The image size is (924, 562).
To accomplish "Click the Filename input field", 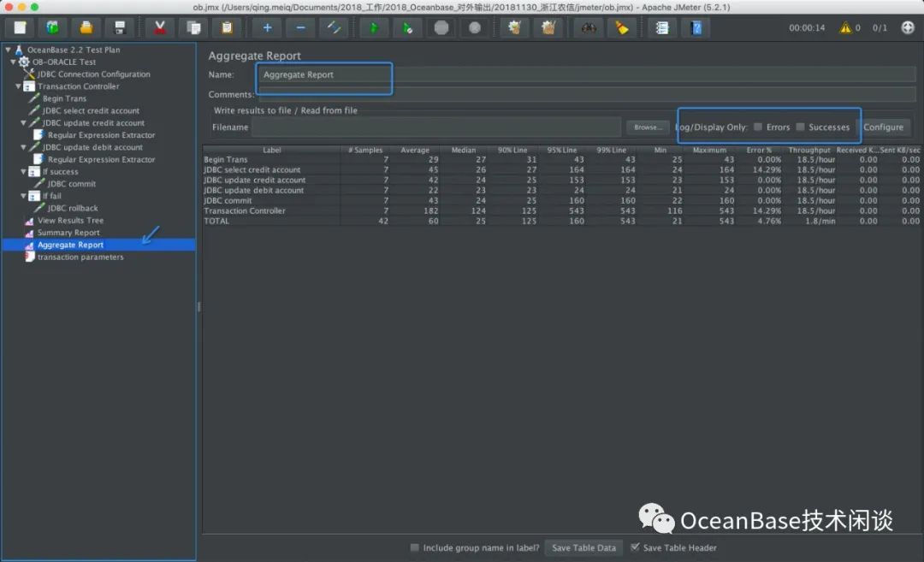I will [x=436, y=127].
